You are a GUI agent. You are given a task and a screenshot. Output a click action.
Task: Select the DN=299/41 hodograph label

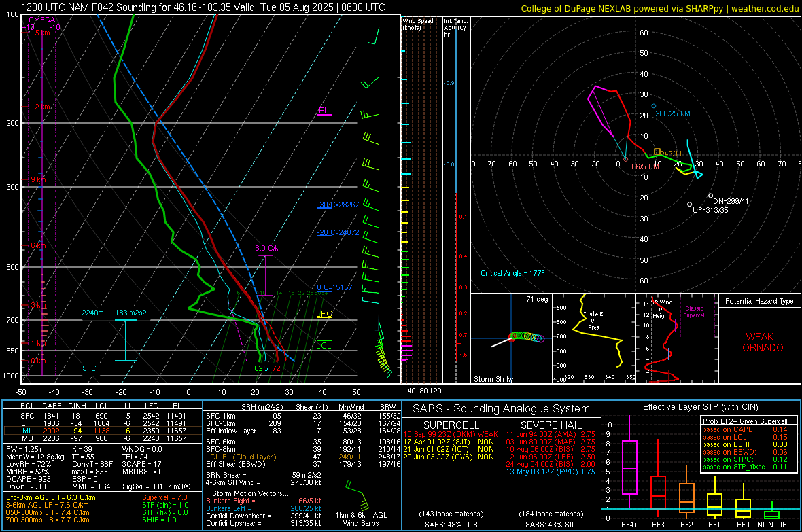pos(731,201)
